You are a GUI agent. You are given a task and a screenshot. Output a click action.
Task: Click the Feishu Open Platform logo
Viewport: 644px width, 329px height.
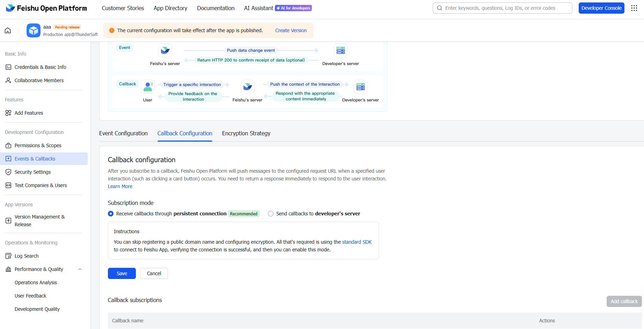tap(46, 8)
